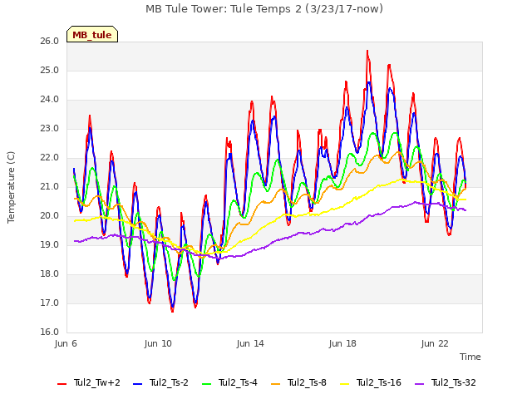
Task: Click the MB_tule label box
Action: pos(92,34)
